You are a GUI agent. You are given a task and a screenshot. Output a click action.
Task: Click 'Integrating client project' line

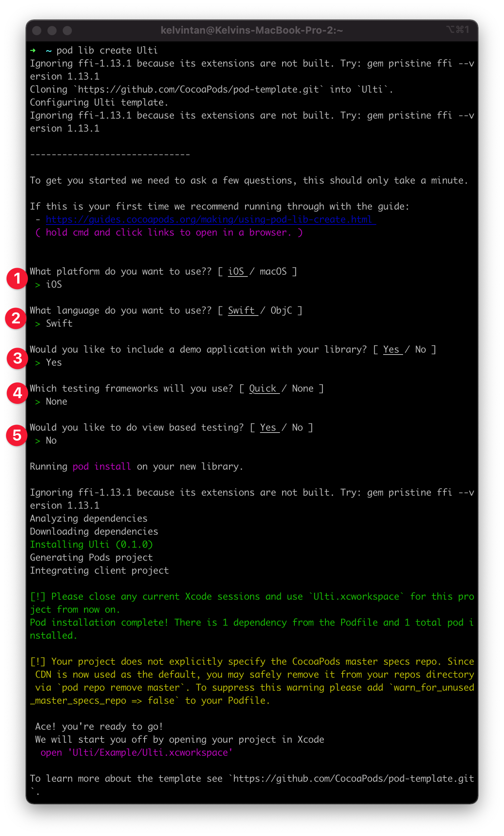click(99, 571)
